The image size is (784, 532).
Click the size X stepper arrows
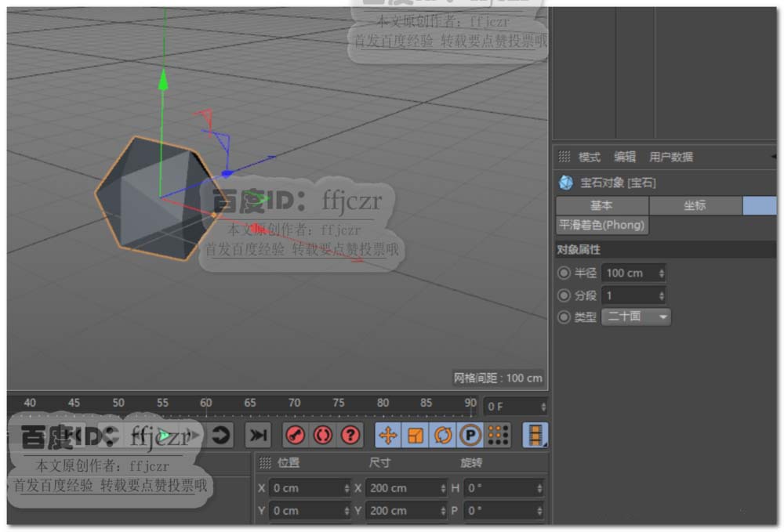point(443,488)
